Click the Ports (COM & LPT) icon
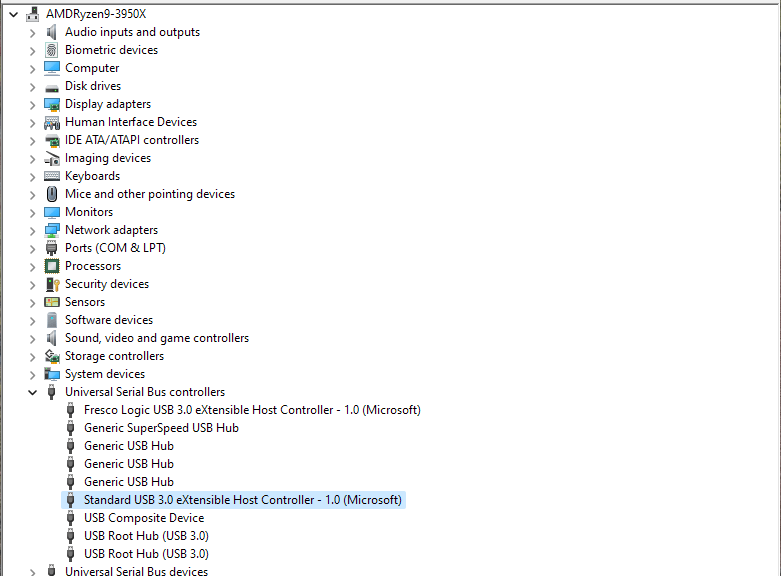This screenshot has height=576, width=781. pos(51,248)
